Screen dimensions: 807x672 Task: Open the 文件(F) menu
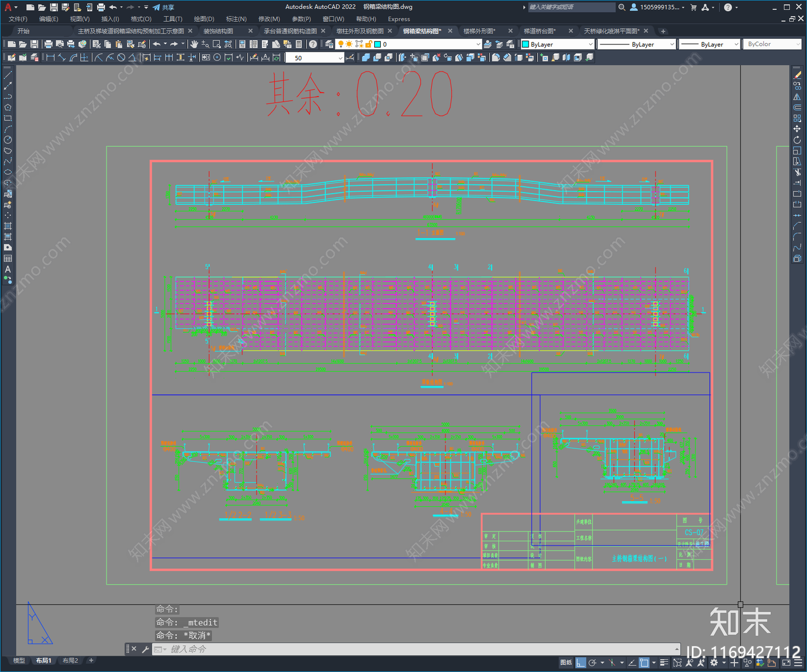point(18,19)
